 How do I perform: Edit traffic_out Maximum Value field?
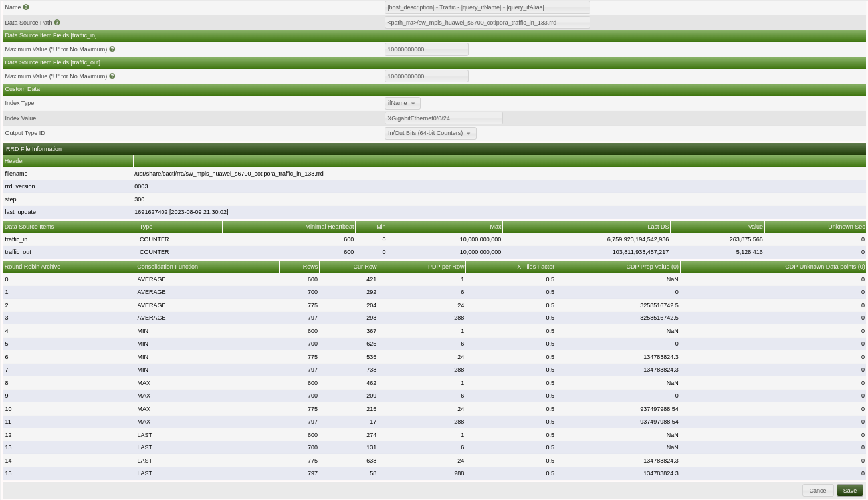(427, 76)
